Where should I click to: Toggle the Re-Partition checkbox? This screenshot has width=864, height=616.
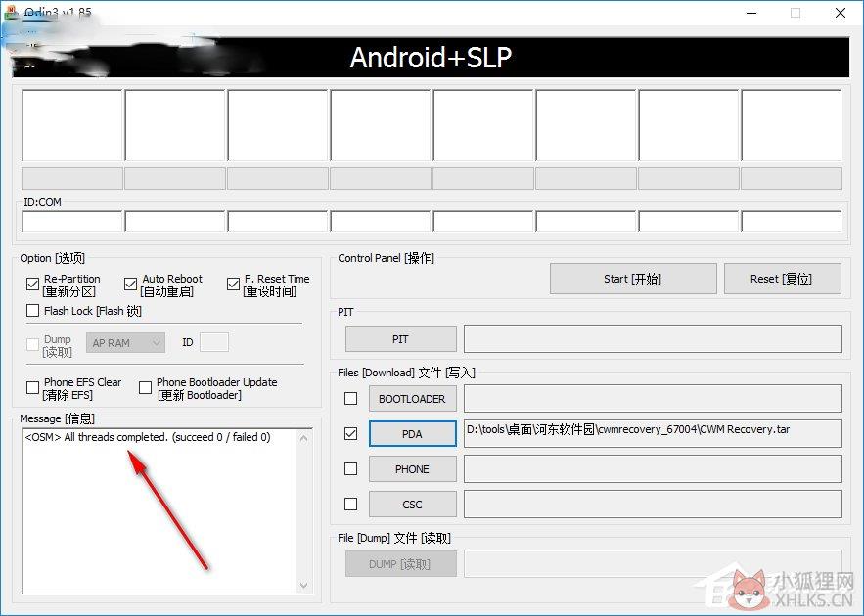coord(32,285)
